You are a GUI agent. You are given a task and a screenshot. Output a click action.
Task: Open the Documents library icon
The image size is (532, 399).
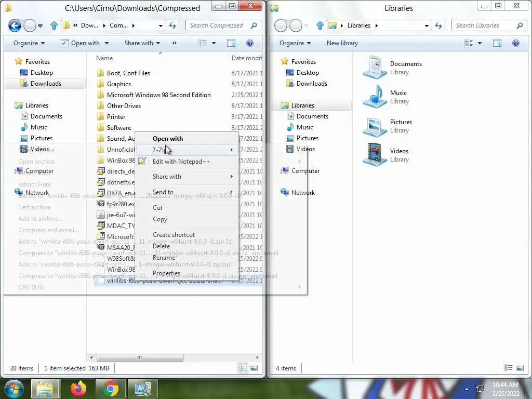[375, 68]
